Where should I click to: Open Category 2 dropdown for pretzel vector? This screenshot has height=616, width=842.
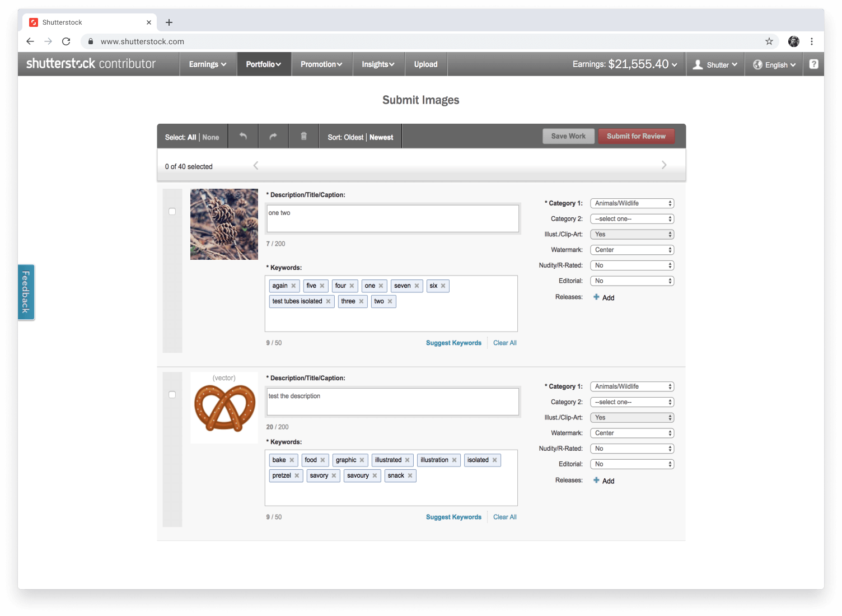click(x=632, y=402)
